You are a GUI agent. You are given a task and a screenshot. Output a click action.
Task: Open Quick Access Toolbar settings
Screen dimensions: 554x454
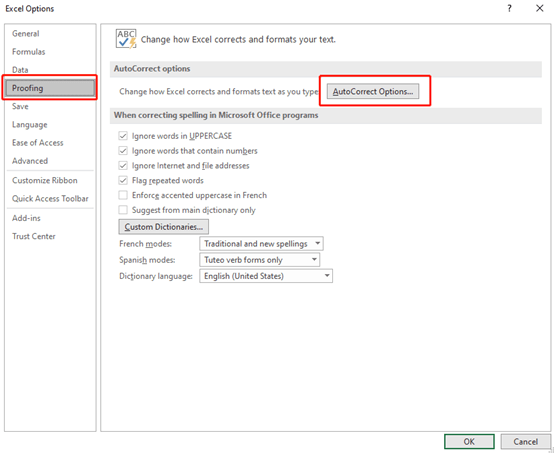coord(50,198)
